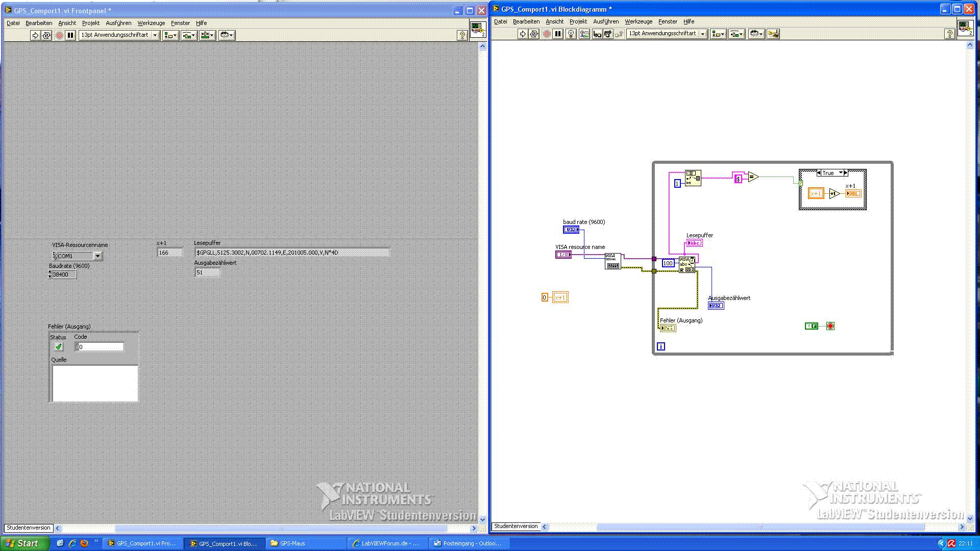The image size is (980, 551).
Task: Click the VISA Read node in diagram
Action: coord(687,264)
